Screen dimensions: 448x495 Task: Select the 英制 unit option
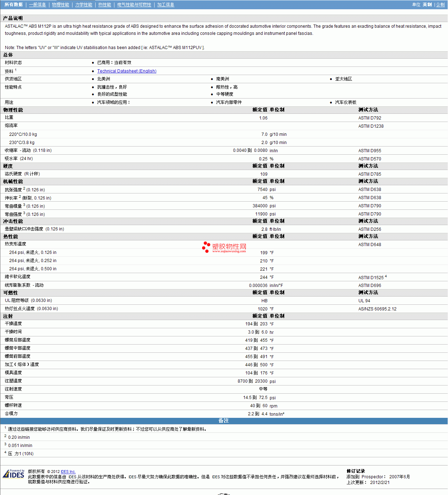(x=427, y=5)
